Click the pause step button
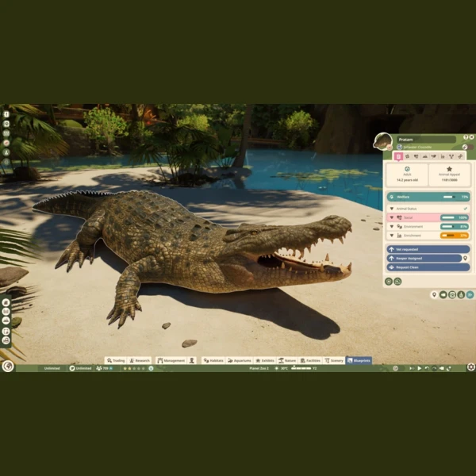This screenshot has height=476, width=476. pos(412,368)
